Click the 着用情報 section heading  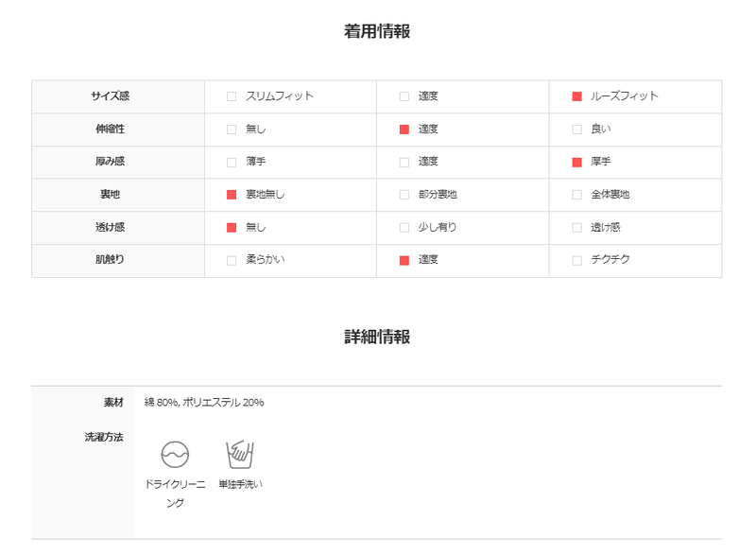pyautogui.click(x=377, y=31)
